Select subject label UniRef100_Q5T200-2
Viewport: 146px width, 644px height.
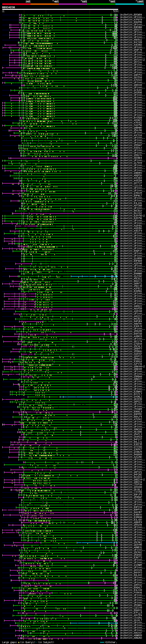(132, 60)
